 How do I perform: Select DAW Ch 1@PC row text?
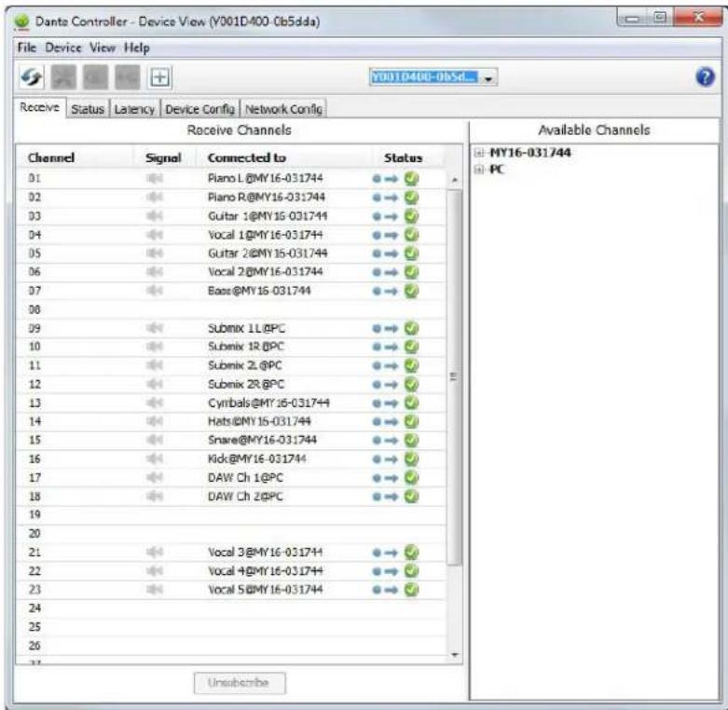click(x=245, y=477)
